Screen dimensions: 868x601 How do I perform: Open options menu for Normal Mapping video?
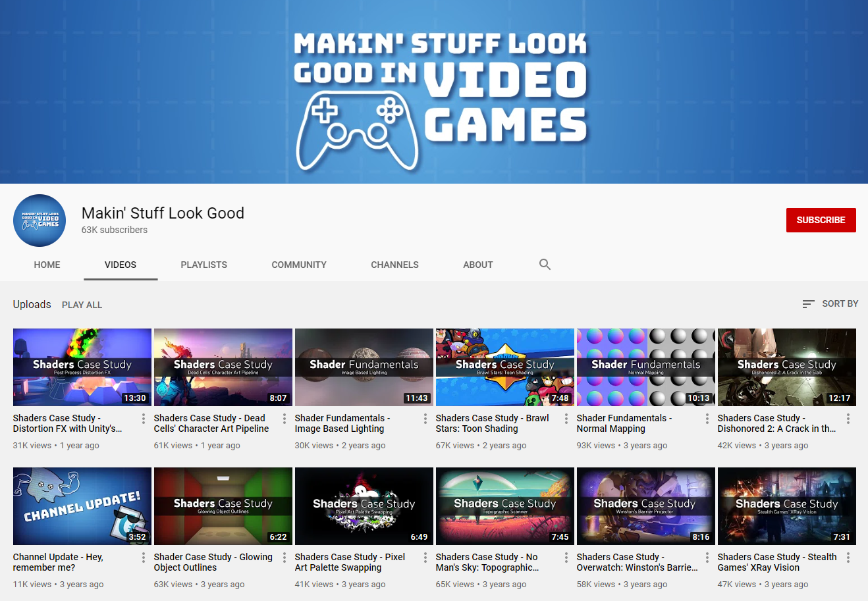click(x=707, y=419)
